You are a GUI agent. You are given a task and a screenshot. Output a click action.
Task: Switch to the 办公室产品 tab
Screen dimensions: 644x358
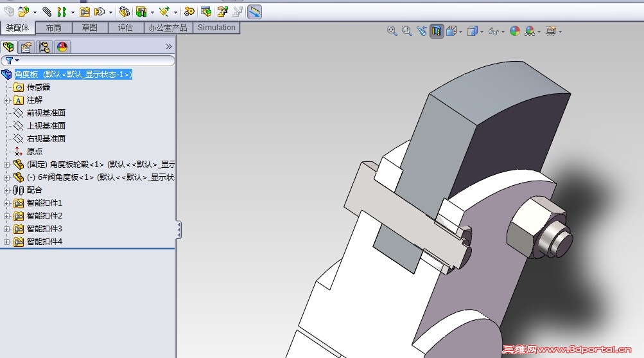[168, 28]
